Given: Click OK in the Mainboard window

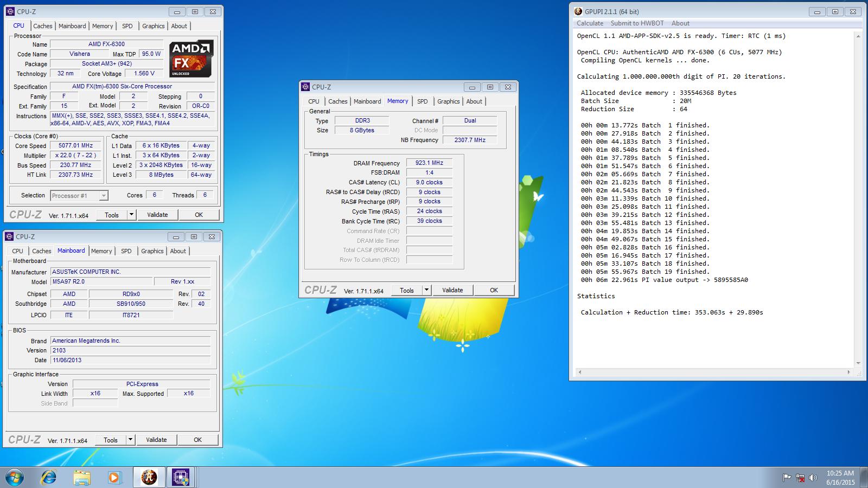Looking at the screenshot, I should [197, 440].
